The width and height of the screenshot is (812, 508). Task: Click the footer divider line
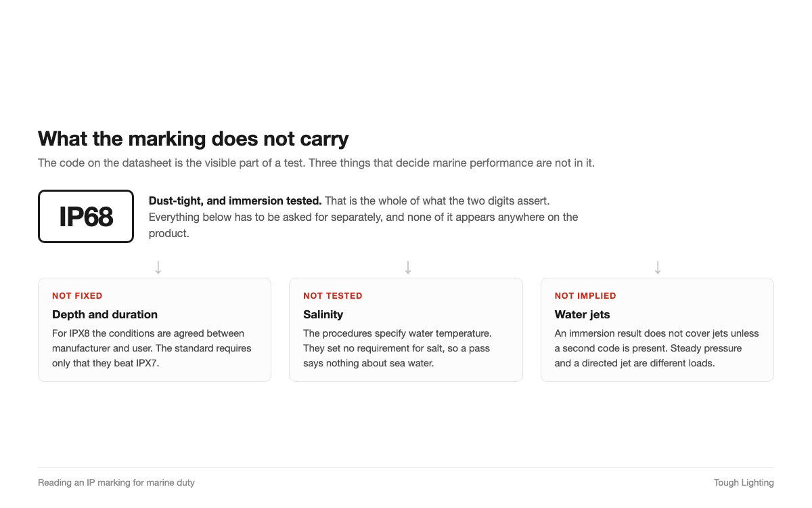(x=406, y=467)
